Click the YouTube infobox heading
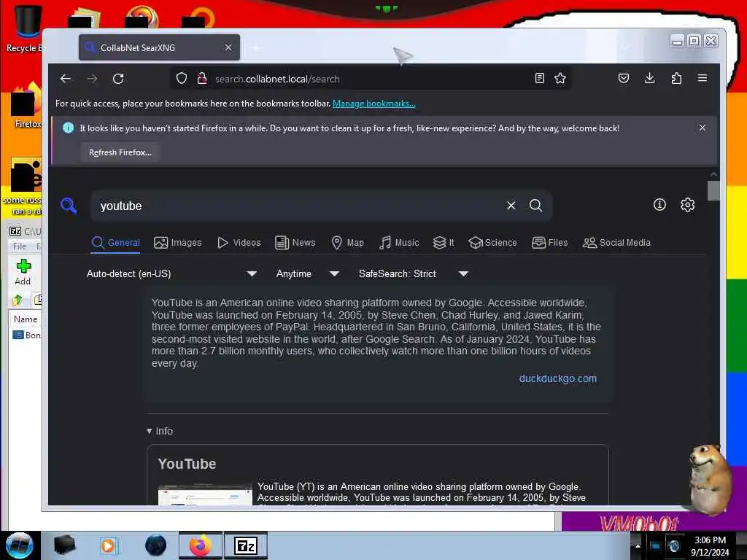The height and width of the screenshot is (560, 747). 187,464
